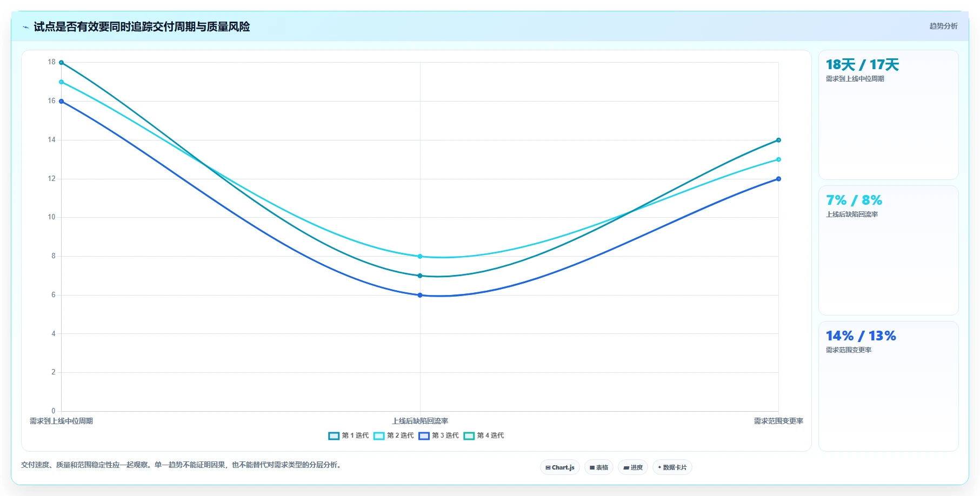Select the 第 1 迭代 scope-change point at 14
The image size is (980, 496).
(x=778, y=140)
